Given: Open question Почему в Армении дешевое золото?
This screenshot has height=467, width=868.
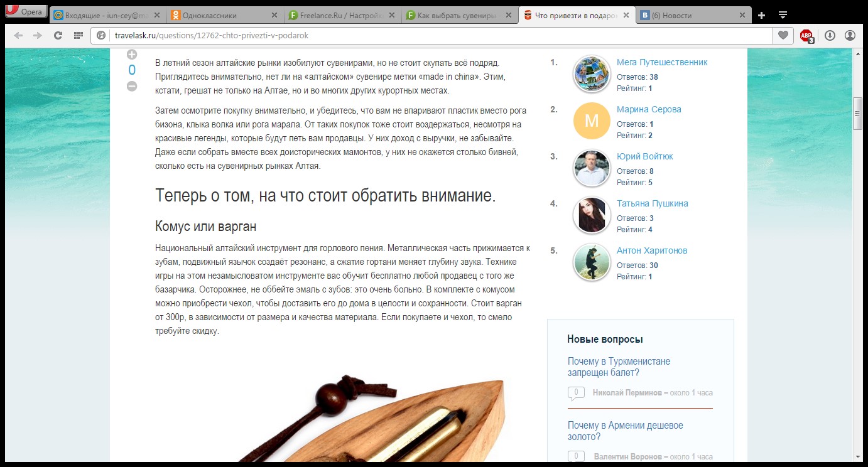Looking at the screenshot, I should (x=626, y=431).
